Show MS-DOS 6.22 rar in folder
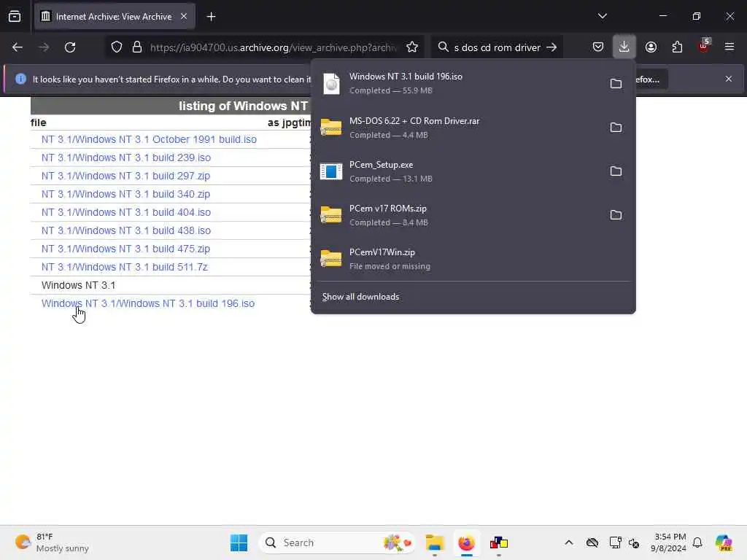Screen dimensions: 747x560 (616, 127)
